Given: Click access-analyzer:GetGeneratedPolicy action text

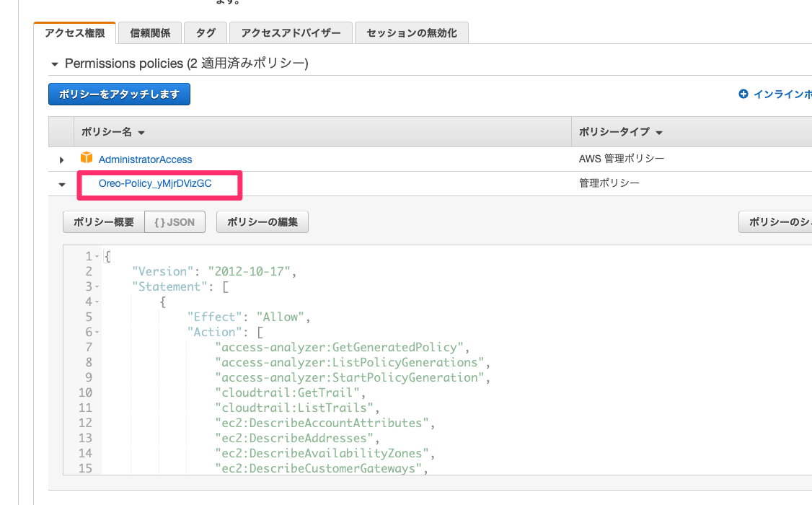Looking at the screenshot, I should point(339,347).
